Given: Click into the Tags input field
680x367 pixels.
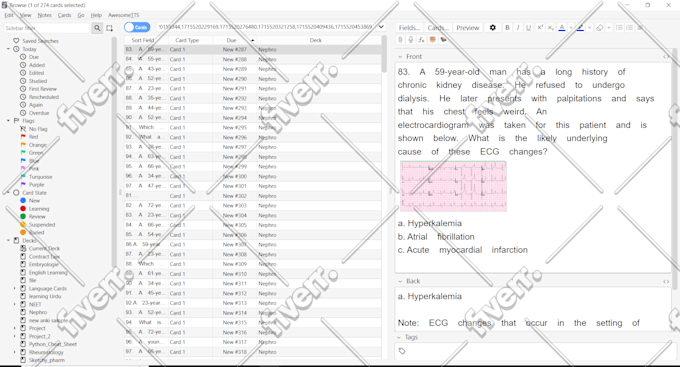Looking at the screenshot, I should [536, 351].
